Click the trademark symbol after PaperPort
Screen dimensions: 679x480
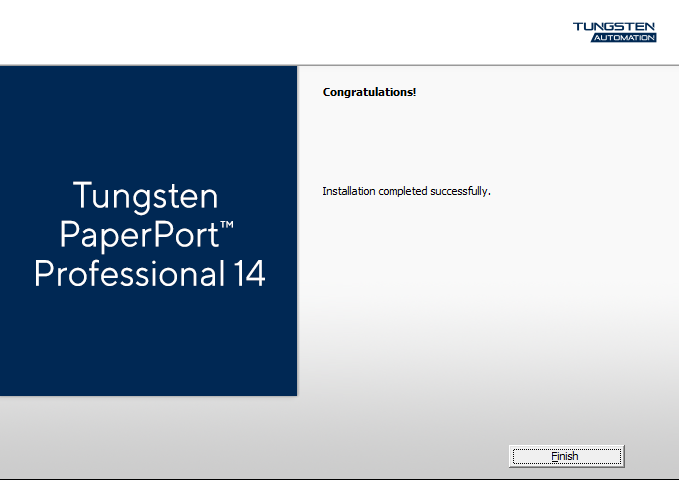coord(227,227)
